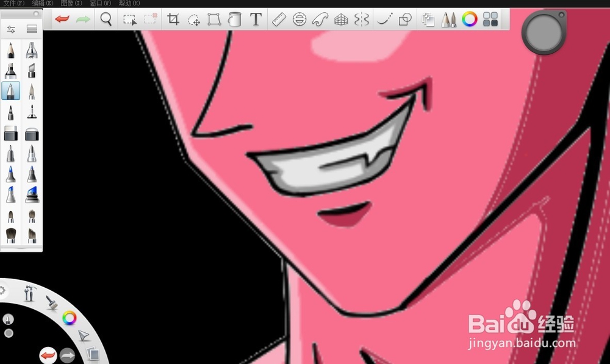Viewport: 610px width, 364px height.
Task: Click the lagoon interface controls ring icon
Action: point(2,290)
